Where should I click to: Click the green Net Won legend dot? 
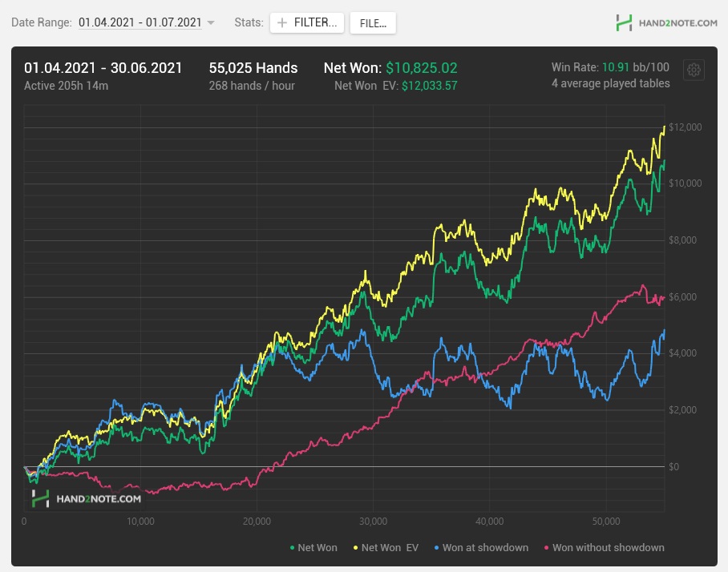tap(292, 548)
